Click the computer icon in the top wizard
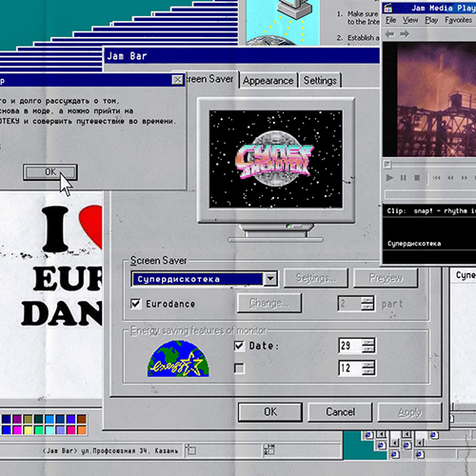The width and height of the screenshot is (476, 476). pyautogui.click(x=295, y=10)
